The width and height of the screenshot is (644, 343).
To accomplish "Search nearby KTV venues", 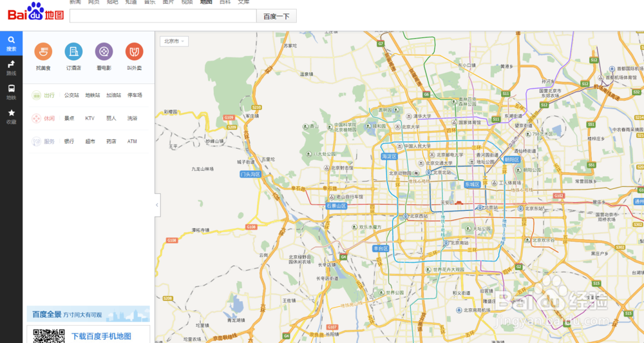I will coord(90,119).
